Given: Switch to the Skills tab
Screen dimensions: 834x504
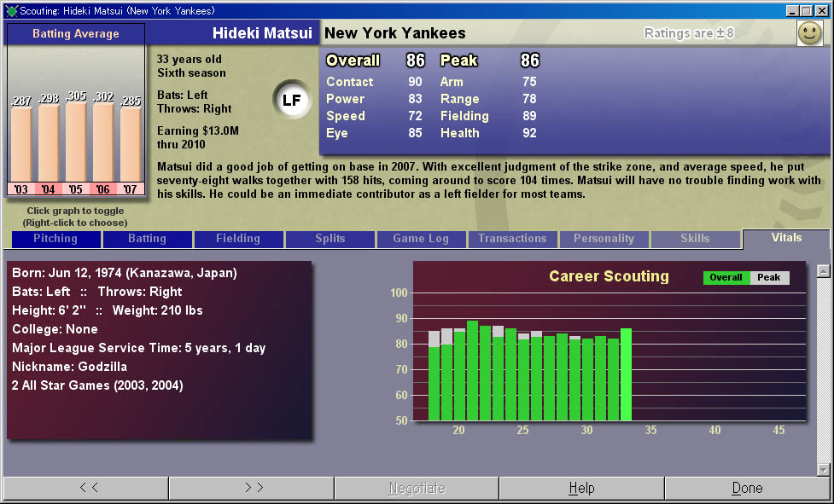Looking at the screenshot, I should coord(695,239).
